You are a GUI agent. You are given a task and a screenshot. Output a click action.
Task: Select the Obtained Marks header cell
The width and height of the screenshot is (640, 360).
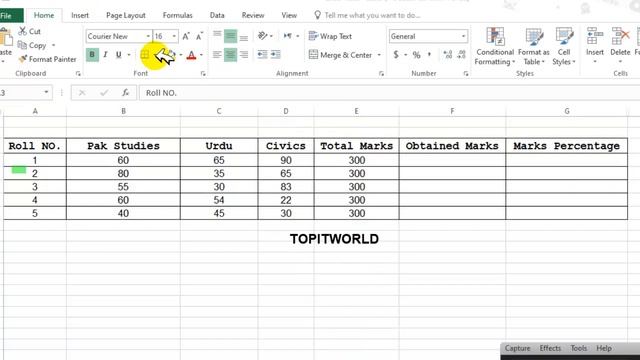(452, 146)
